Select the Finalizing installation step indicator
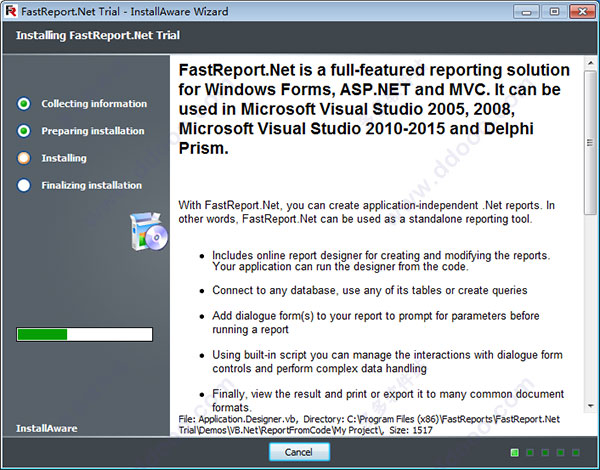The width and height of the screenshot is (600, 470). coord(24,185)
